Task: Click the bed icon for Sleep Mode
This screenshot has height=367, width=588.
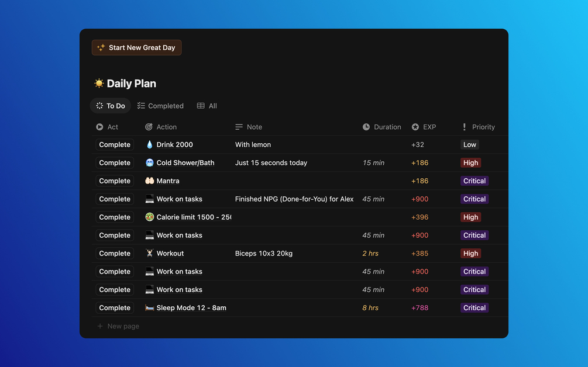Action: 150,308
